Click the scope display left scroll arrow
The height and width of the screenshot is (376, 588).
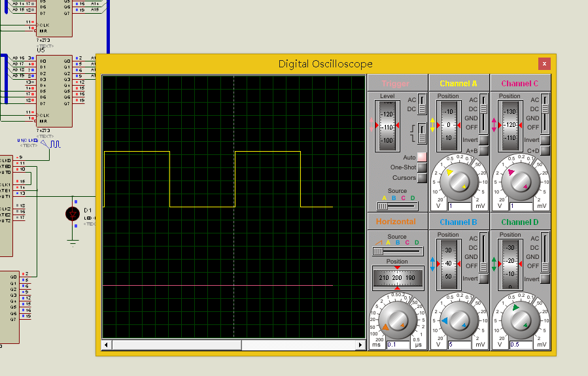point(106,345)
